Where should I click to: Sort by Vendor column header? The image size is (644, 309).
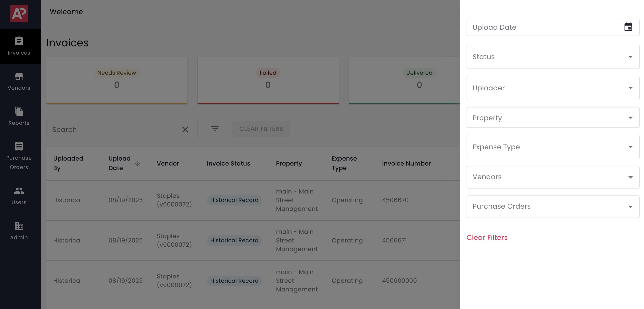tap(168, 164)
